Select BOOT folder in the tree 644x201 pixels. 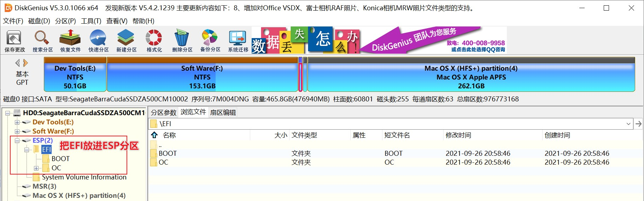point(60,159)
